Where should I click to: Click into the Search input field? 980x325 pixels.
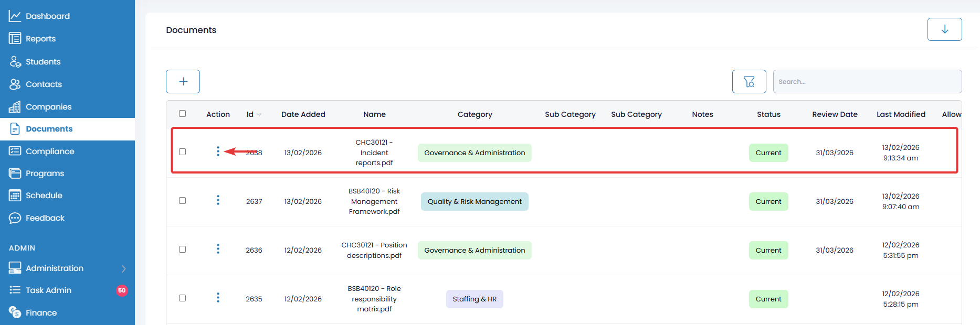867,82
